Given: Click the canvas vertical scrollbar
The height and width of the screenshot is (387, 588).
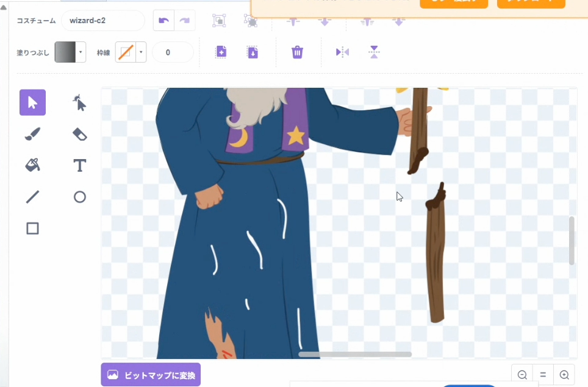Looking at the screenshot, I should click(x=572, y=241).
